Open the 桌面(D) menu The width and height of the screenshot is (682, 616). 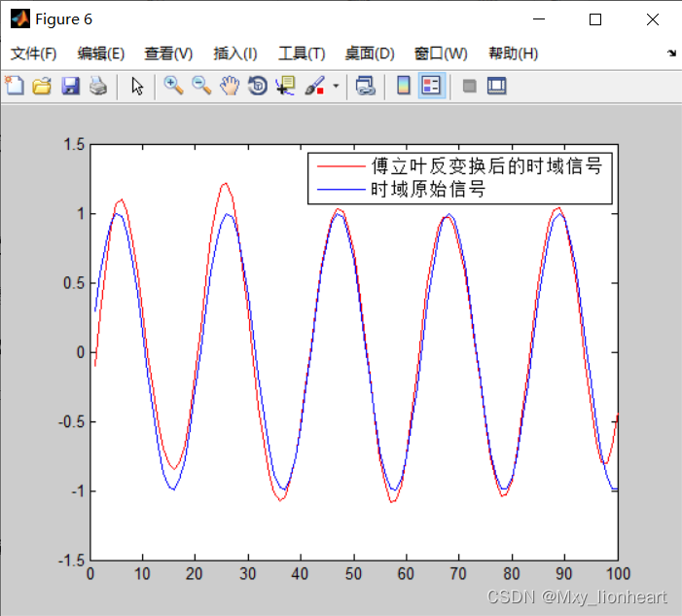click(x=370, y=54)
